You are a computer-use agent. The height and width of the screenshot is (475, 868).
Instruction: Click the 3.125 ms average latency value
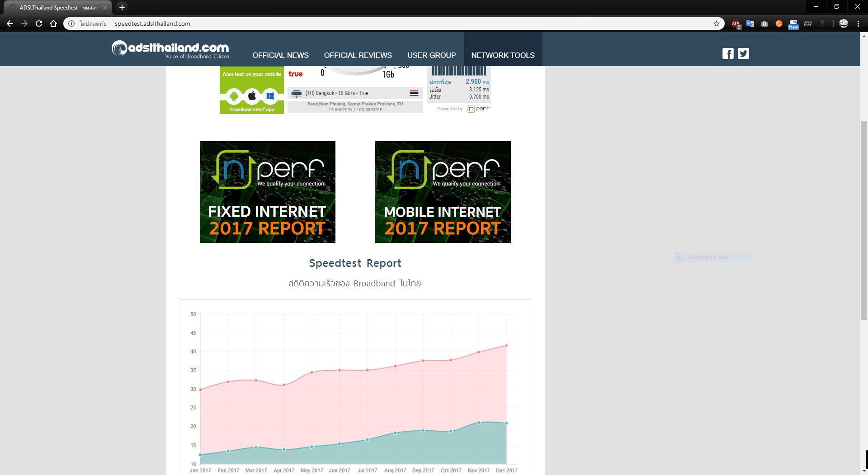click(x=479, y=90)
